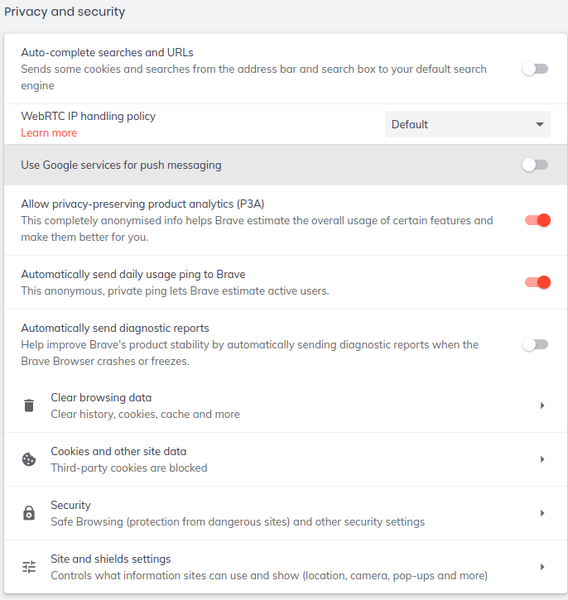Open the Learn more link under WebRTC policy
The image size is (568, 600).
pos(49,133)
